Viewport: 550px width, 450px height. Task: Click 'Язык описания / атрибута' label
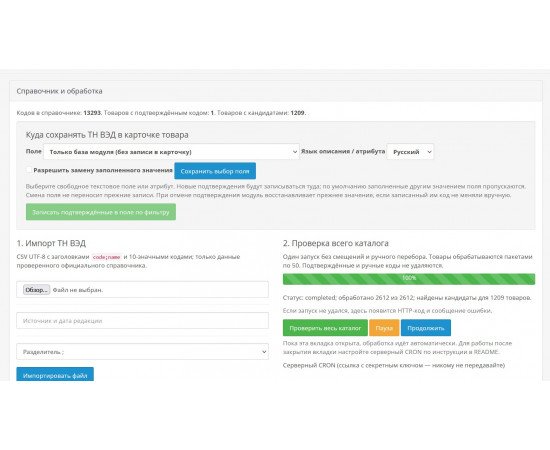pyautogui.click(x=343, y=152)
